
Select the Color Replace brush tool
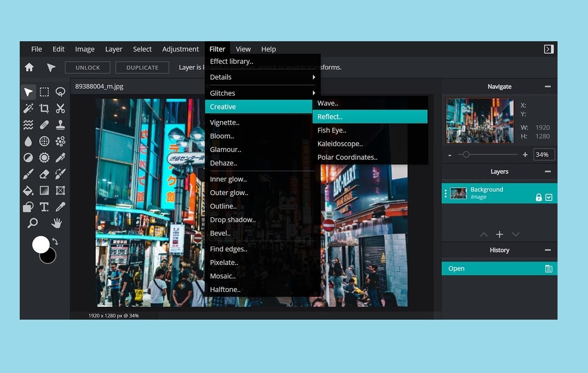[x=61, y=174]
